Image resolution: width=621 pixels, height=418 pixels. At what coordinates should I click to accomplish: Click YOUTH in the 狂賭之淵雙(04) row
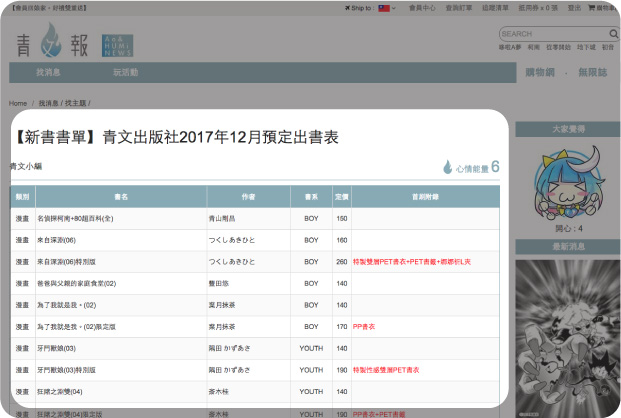coord(311,392)
